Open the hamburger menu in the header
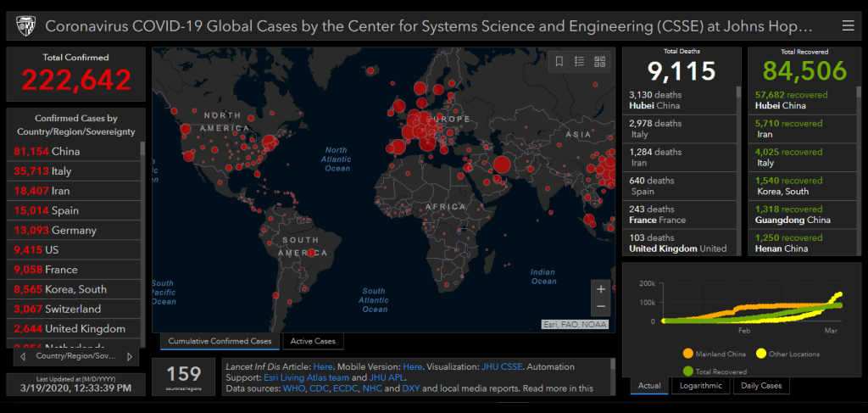The image size is (868, 413). pos(848,26)
